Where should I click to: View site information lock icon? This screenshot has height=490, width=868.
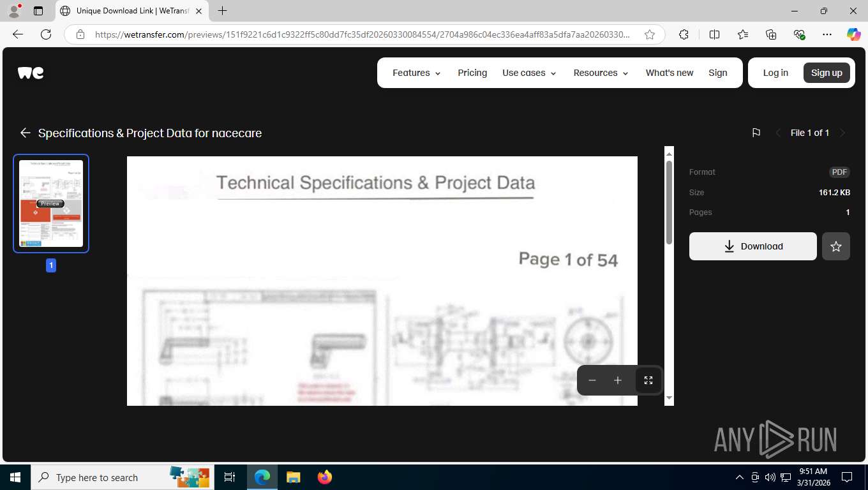point(80,34)
